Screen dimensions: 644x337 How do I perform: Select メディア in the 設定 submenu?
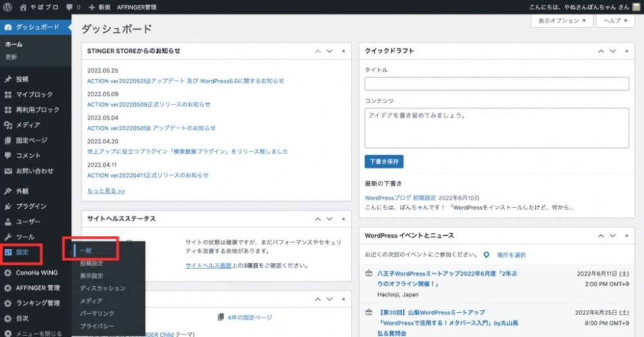[x=91, y=301]
